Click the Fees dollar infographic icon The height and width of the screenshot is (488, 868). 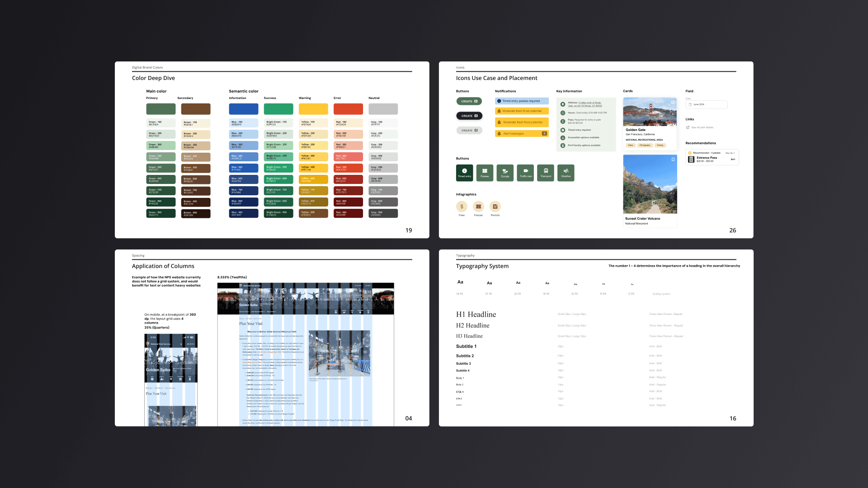pos(462,206)
